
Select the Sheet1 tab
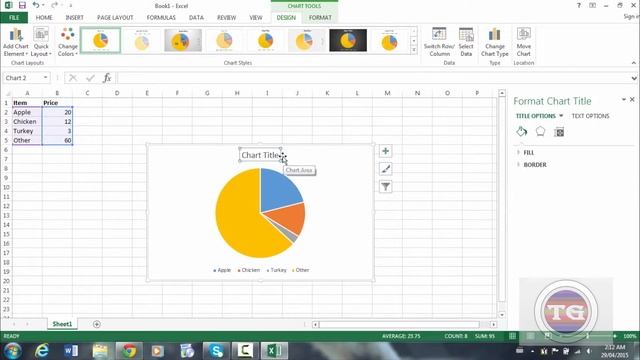(62, 324)
